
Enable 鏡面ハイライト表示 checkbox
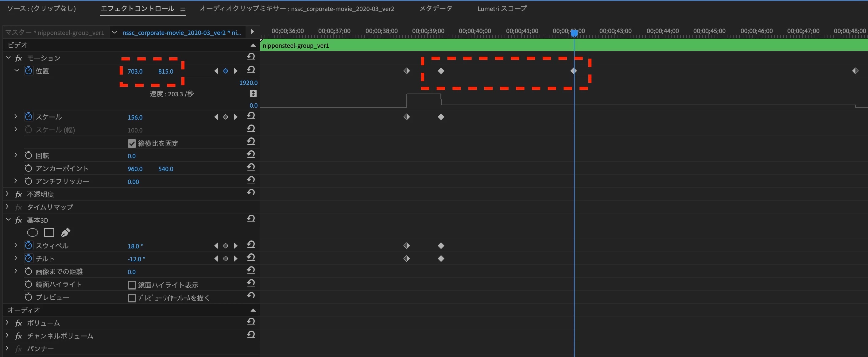[132, 285]
